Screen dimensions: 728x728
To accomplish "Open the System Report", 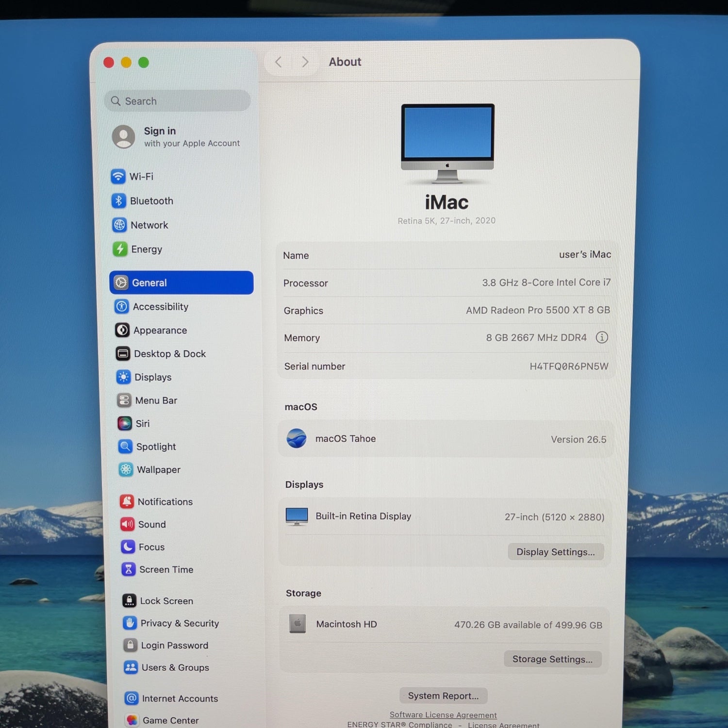I will point(443,695).
